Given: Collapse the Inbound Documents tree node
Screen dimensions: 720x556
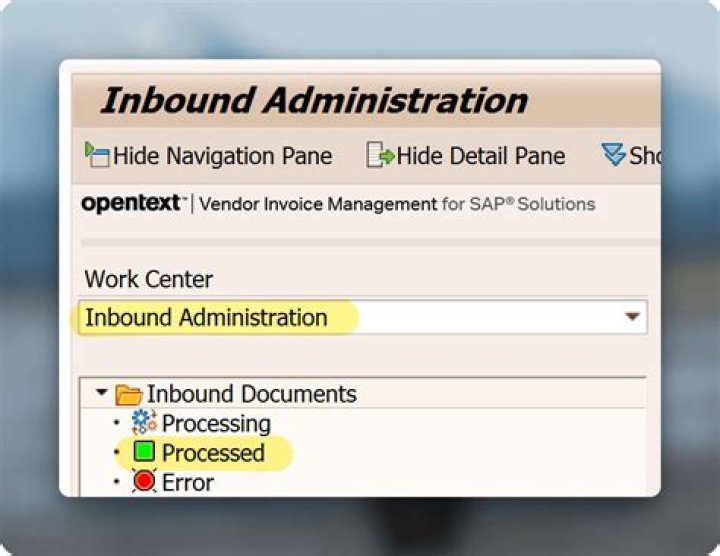Looking at the screenshot, I should (101, 392).
